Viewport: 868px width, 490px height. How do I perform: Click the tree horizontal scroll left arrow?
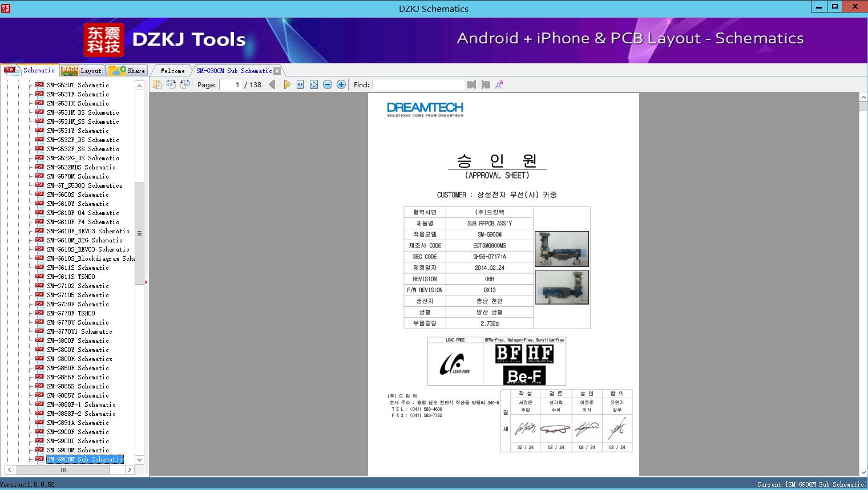coord(10,470)
